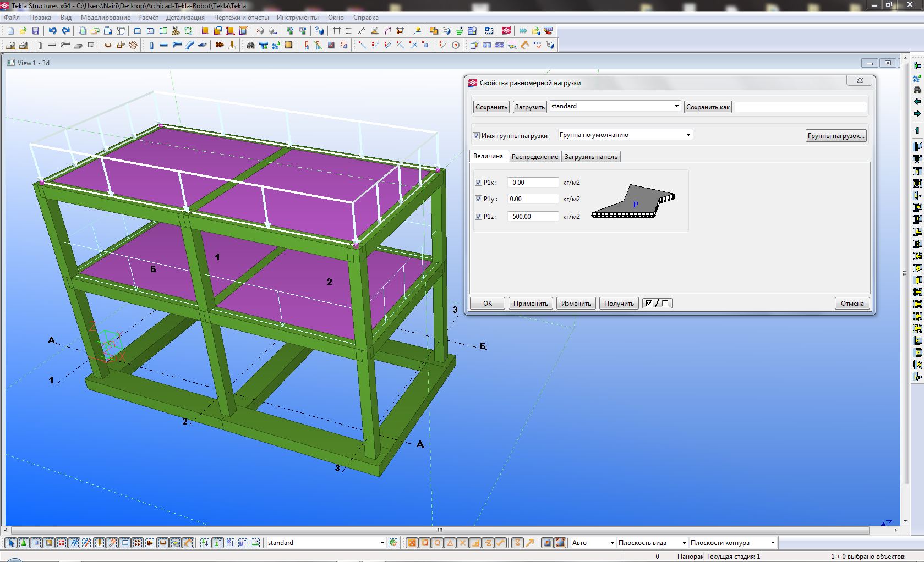Screen dimensions: 924x562
Task: Click the 'Группы нагрузок...' button
Action: click(836, 136)
